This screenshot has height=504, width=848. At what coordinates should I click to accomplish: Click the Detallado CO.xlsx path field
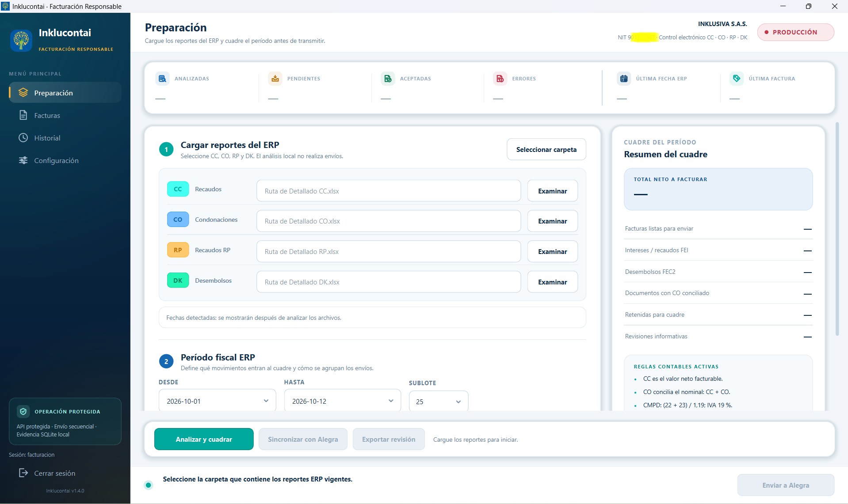coord(389,221)
